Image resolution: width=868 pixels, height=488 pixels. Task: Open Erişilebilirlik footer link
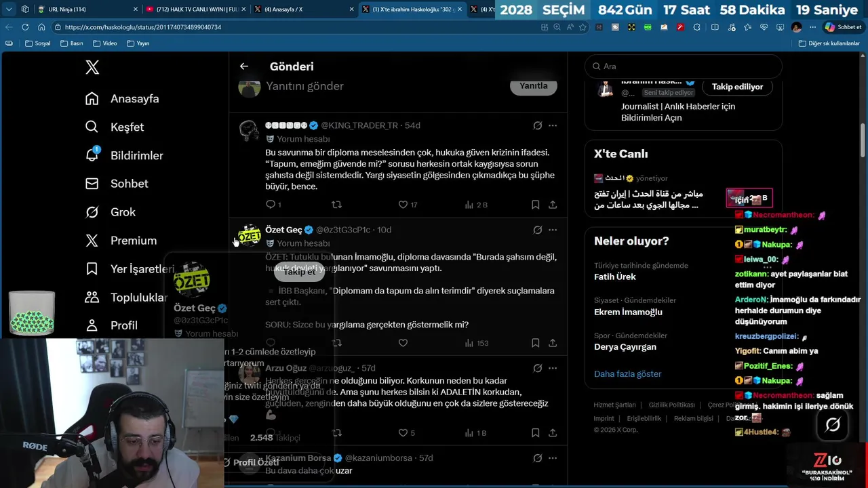644,418
